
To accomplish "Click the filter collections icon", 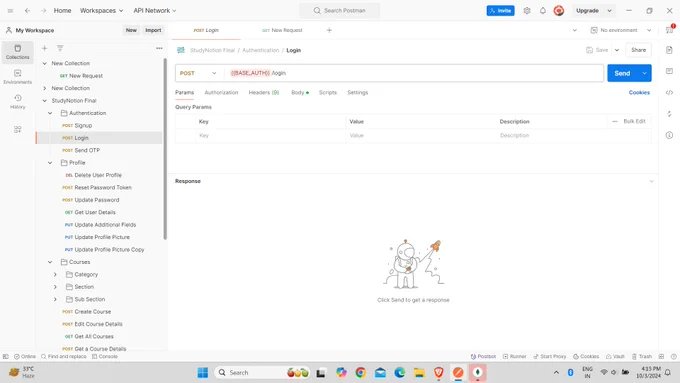I will [60, 48].
